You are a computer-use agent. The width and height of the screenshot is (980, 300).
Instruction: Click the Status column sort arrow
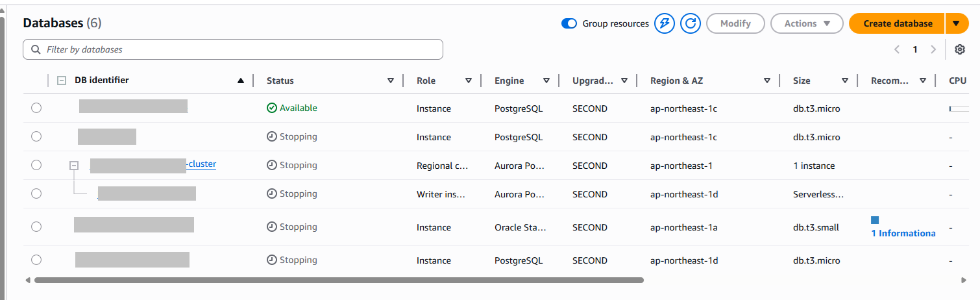(x=391, y=81)
